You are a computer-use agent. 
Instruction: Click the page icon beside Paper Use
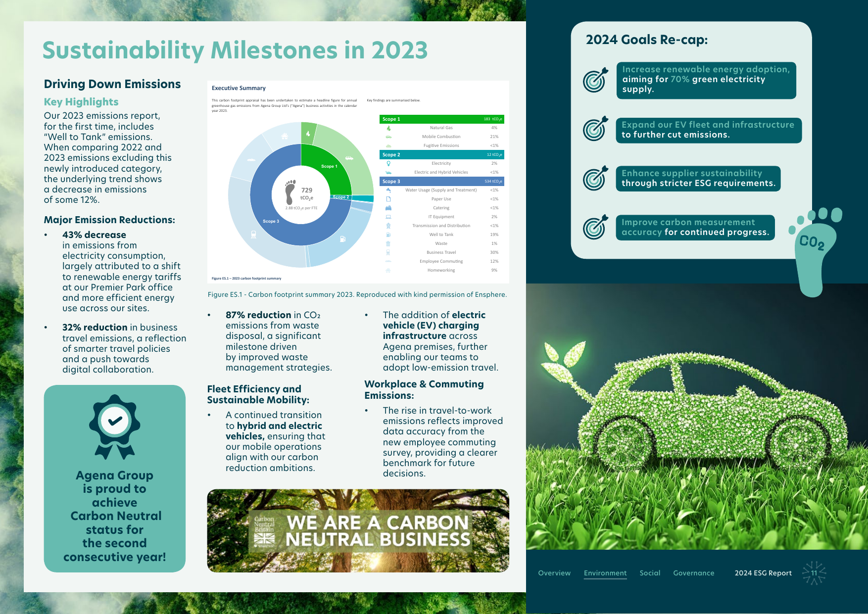click(388, 199)
